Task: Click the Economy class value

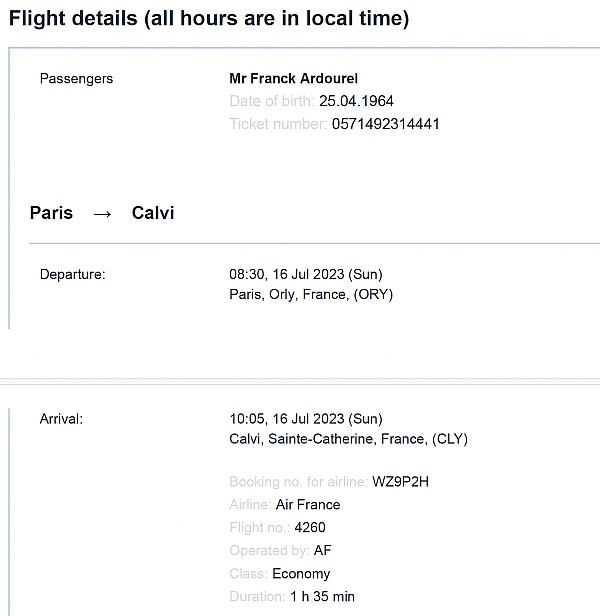Action: 301,574
